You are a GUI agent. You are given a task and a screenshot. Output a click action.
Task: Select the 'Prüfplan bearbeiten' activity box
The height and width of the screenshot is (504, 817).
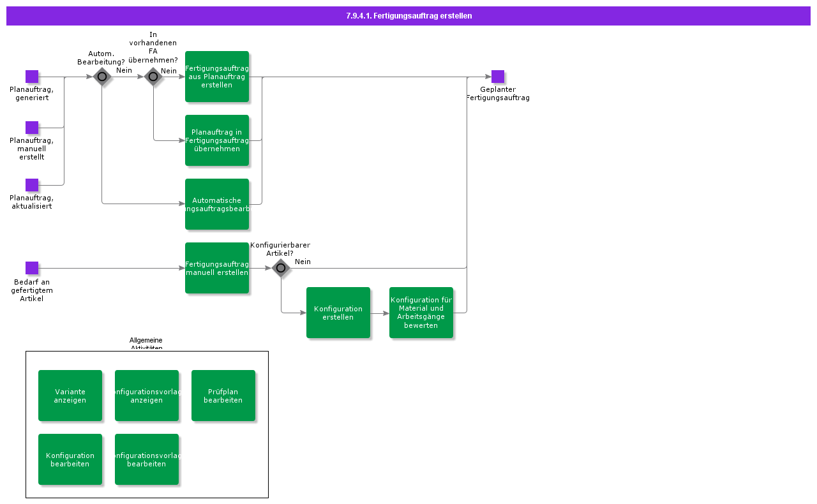coord(223,396)
